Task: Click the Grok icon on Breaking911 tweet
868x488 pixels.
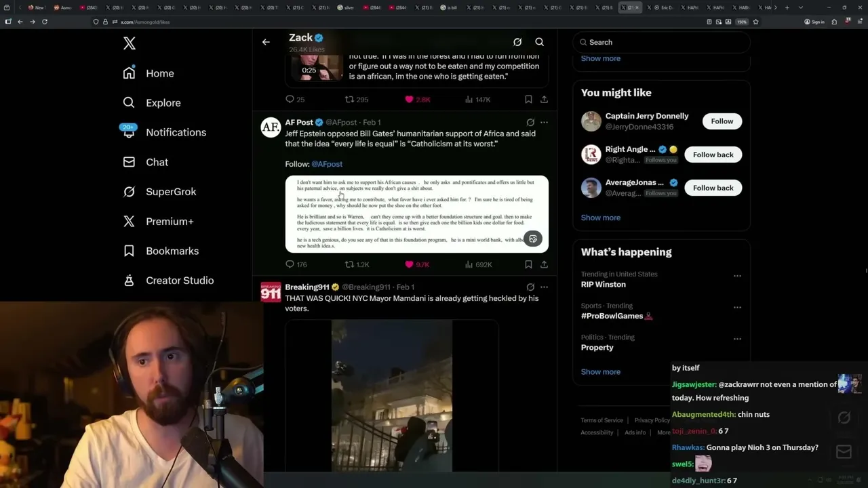Action: pos(530,287)
